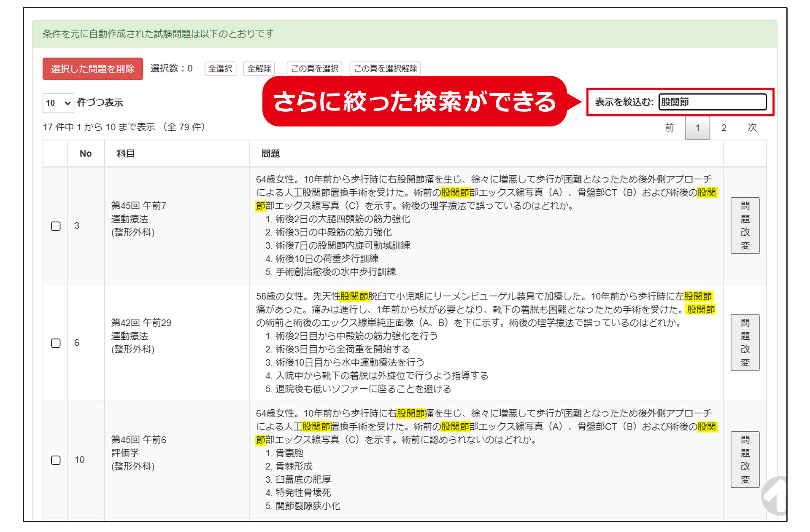
Task: Click the text 第45回 午前7
Action: (x=139, y=206)
